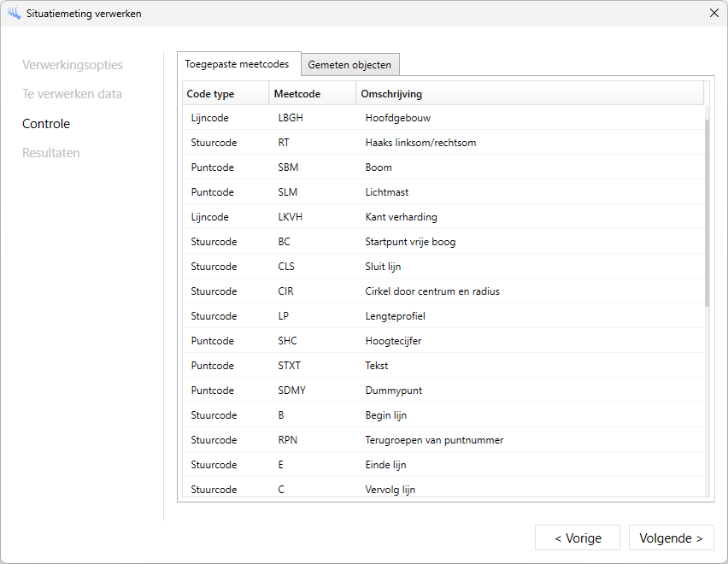Image resolution: width=728 pixels, height=564 pixels.
Task: Switch to the Gemeten objecten tab
Action: coord(349,65)
